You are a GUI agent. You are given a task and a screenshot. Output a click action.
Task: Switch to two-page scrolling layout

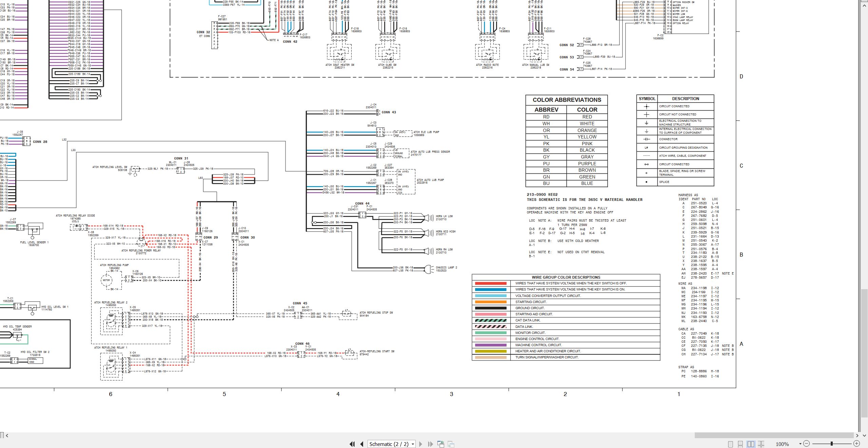(761, 444)
